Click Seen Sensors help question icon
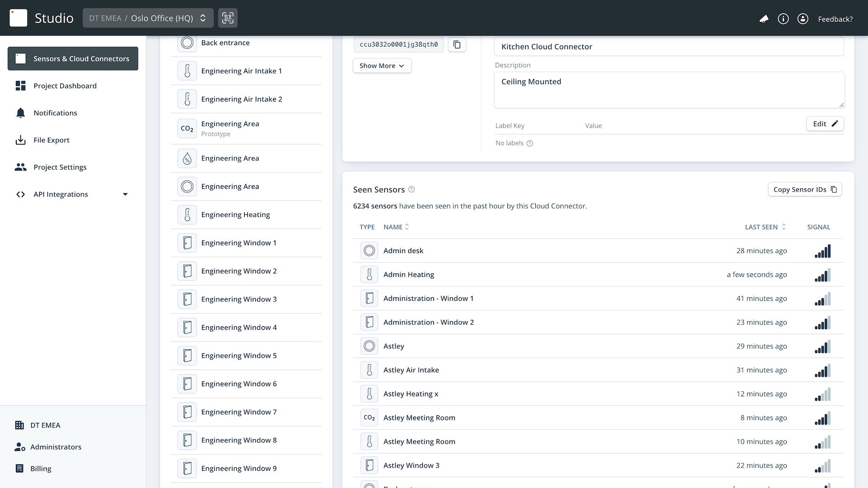 coord(411,189)
